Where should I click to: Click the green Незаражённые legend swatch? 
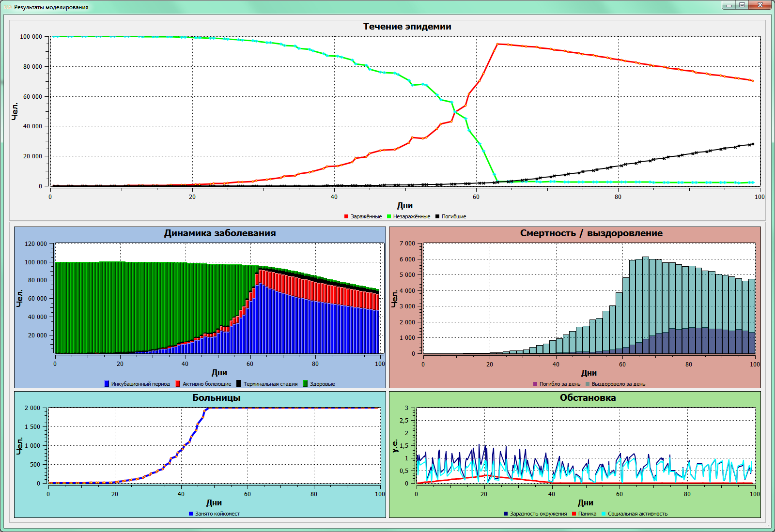[x=389, y=216]
